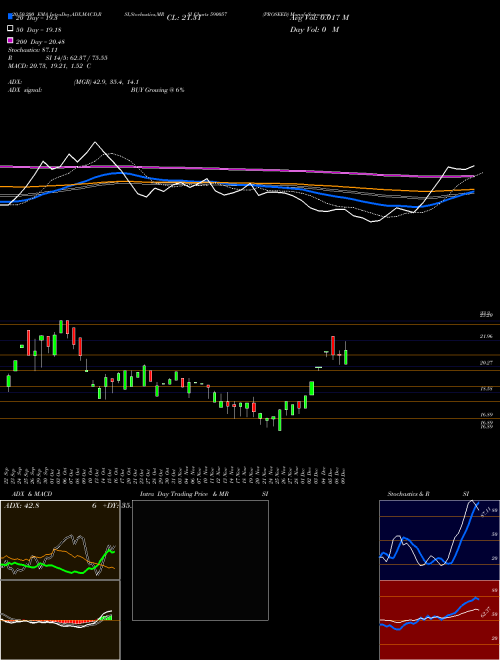Click the magenta 200 Day legend swatch

tap(10, 40)
